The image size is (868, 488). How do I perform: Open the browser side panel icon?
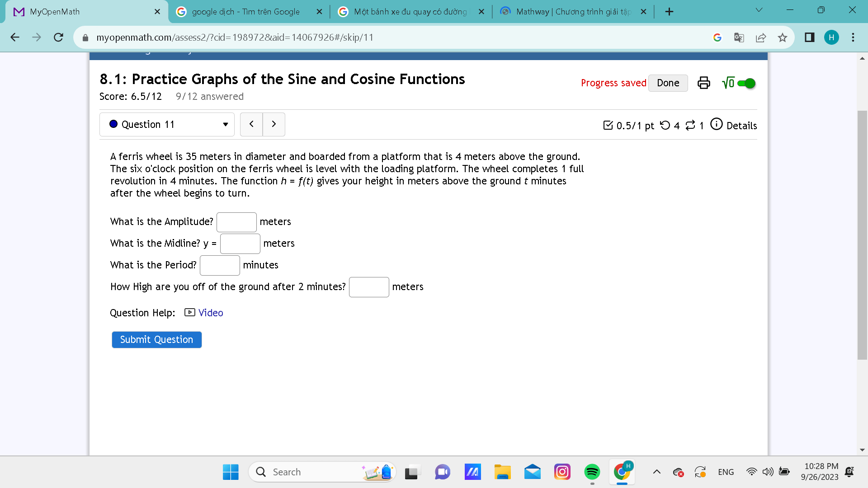click(809, 38)
